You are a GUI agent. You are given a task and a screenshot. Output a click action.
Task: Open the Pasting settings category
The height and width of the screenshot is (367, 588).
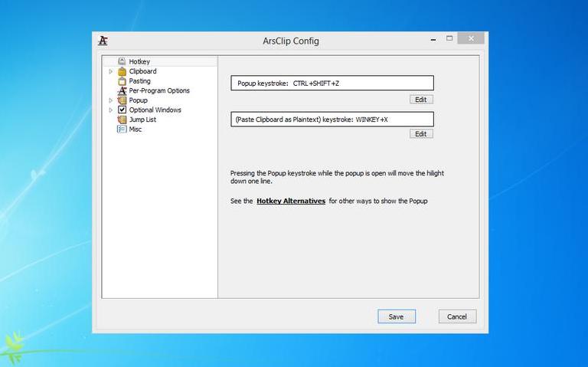tap(139, 80)
